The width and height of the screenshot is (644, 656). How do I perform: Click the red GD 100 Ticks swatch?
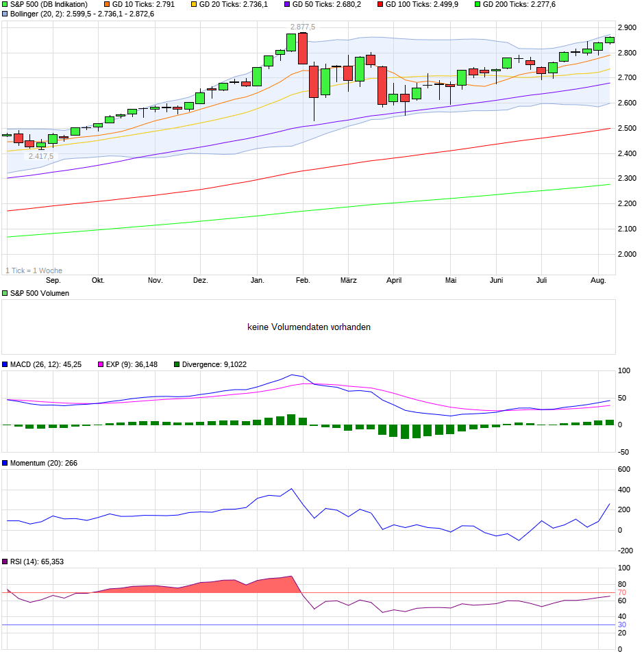coord(380,4)
